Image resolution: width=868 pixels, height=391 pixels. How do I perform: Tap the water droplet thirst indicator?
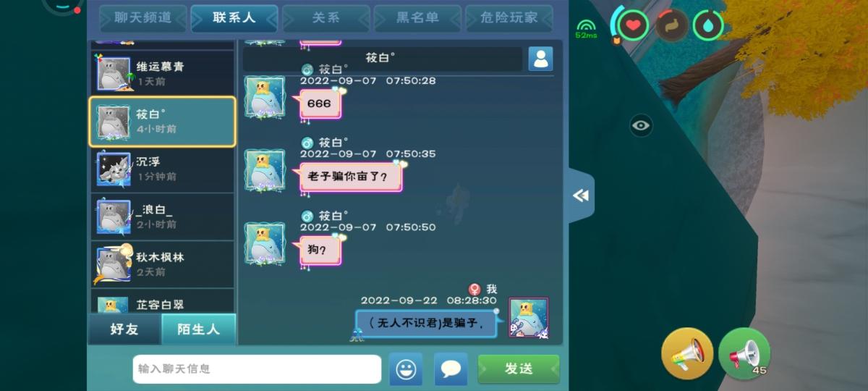(708, 25)
